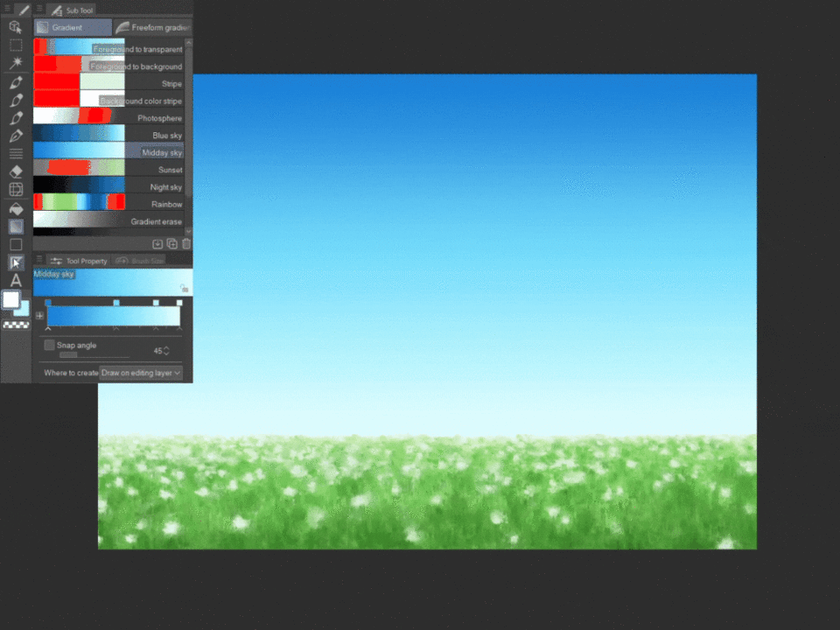The image size is (840, 630).
Task: Select the dark blue leftmost gradient stop
Action: [48, 303]
